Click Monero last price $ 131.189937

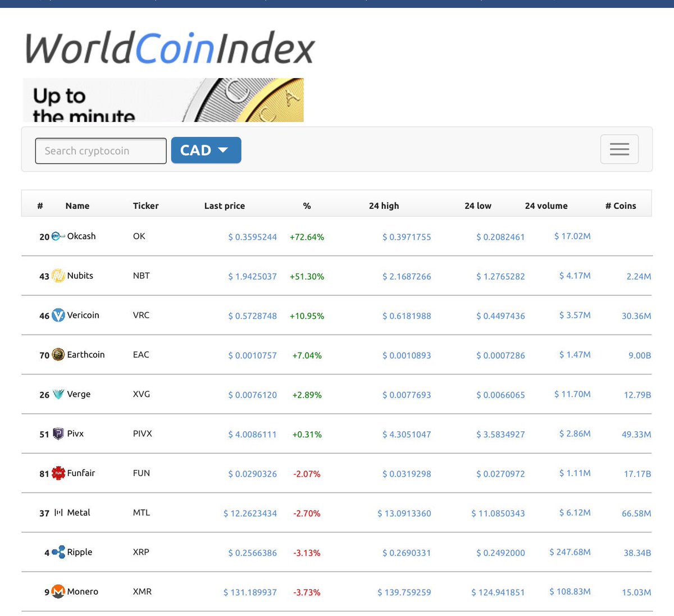pyautogui.click(x=250, y=592)
